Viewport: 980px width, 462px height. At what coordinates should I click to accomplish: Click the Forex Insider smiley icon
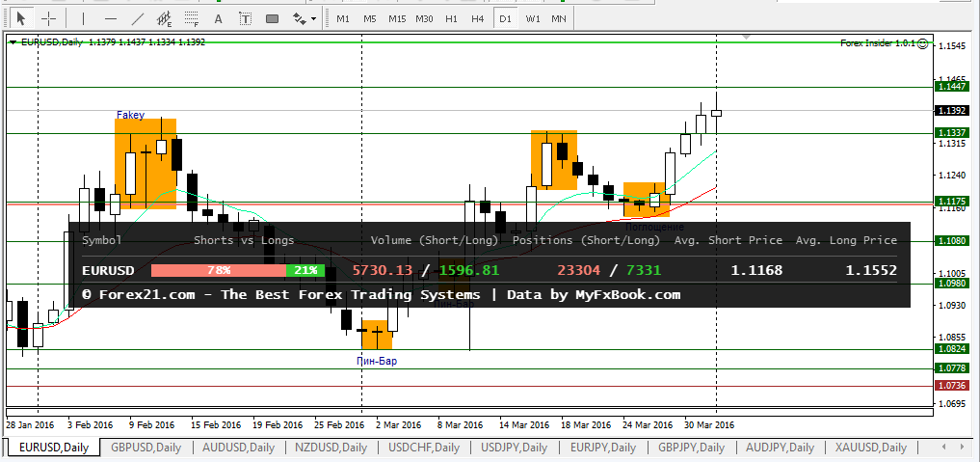(x=922, y=43)
